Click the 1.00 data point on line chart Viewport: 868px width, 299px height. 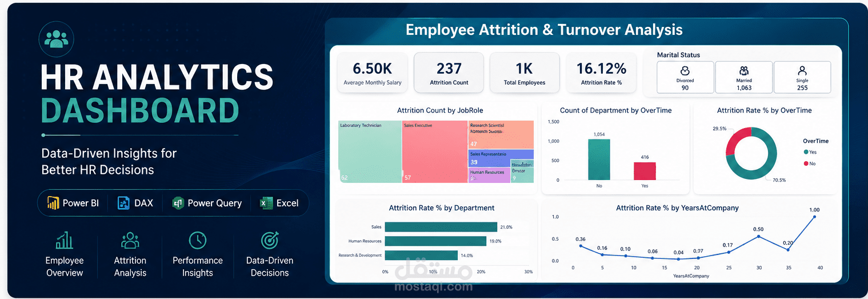click(814, 217)
